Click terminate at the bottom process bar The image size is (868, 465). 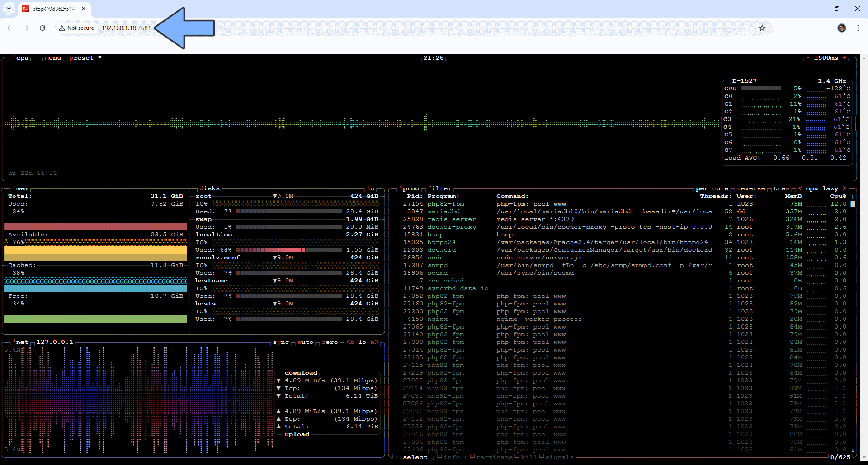tap(495, 457)
